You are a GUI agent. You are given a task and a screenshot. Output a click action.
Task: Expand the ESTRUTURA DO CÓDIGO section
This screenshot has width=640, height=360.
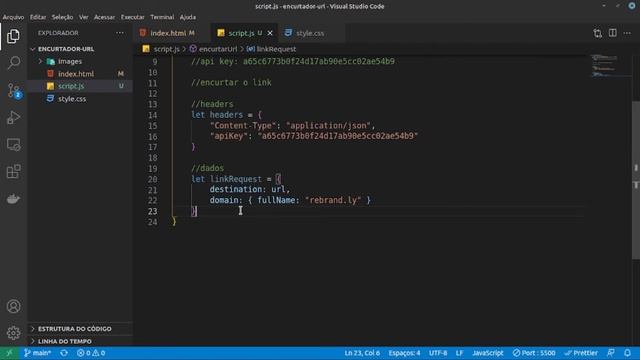80,329
